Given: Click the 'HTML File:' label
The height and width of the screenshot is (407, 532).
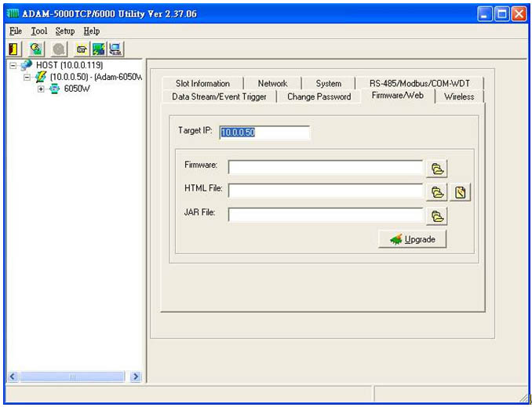Looking at the screenshot, I should (203, 188).
